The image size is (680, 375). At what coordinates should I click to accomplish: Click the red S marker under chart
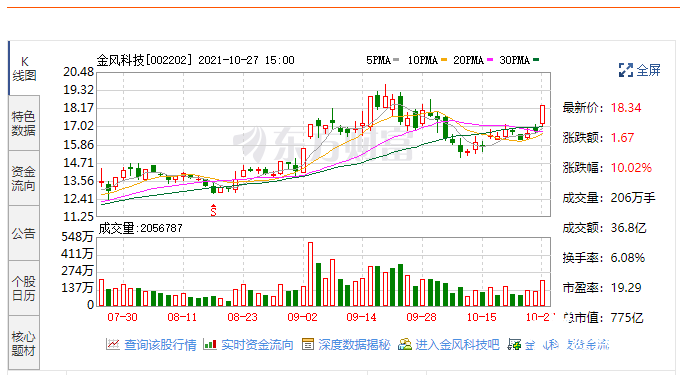213,210
